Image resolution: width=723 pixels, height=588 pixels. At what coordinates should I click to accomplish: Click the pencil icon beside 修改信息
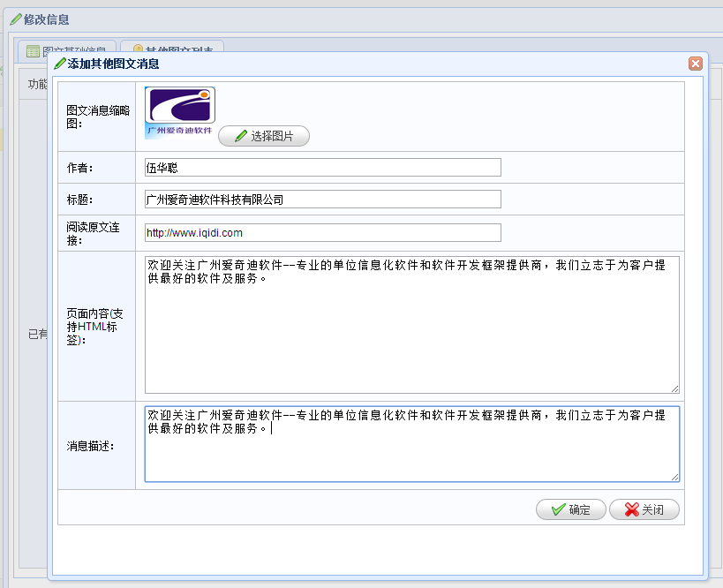click(x=16, y=19)
